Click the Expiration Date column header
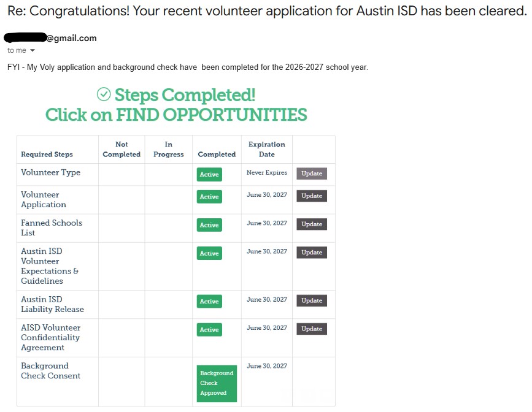This screenshot has height=412, width=532. click(x=267, y=149)
